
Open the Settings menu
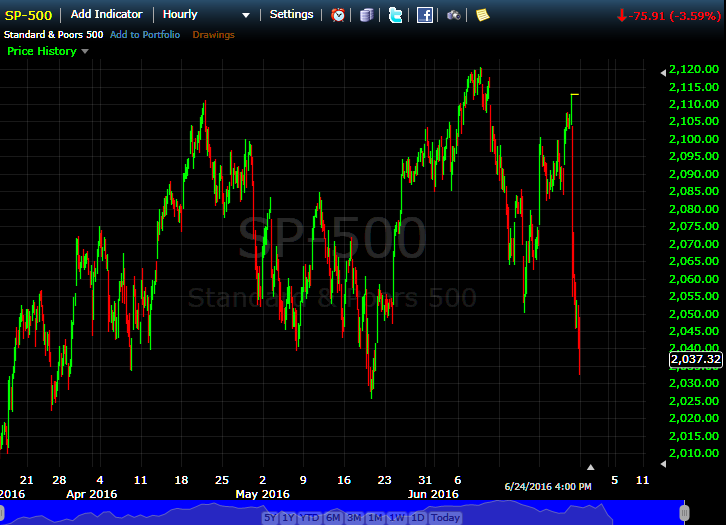coord(291,15)
